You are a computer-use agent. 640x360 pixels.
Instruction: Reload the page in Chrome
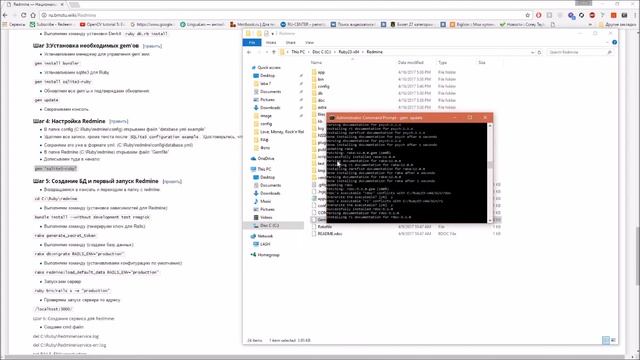click(24, 15)
